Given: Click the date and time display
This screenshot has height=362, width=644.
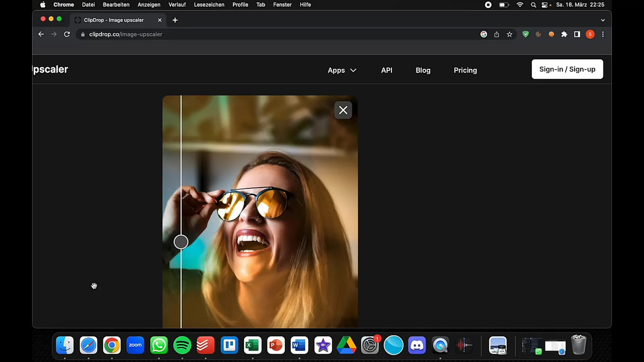Looking at the screenshot, I should [580, 5].
